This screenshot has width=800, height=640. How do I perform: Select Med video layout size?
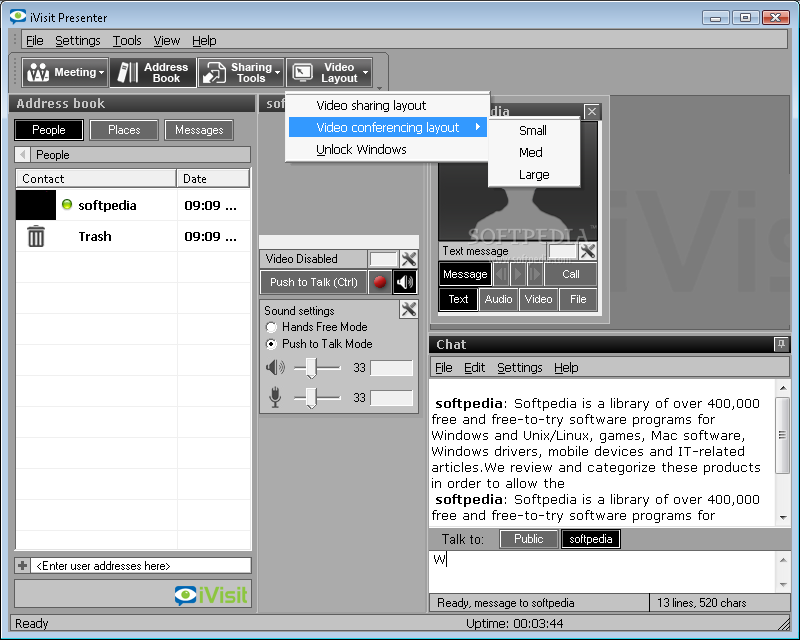[534, 153]
